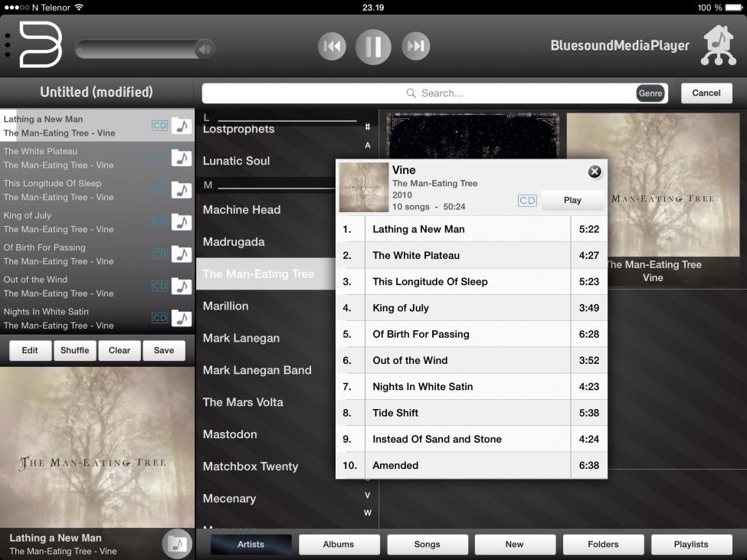Screen dimensions: 747x560
Task: Tap the music note icon for This Longitude Of Sleep
Action: [182, 190]
